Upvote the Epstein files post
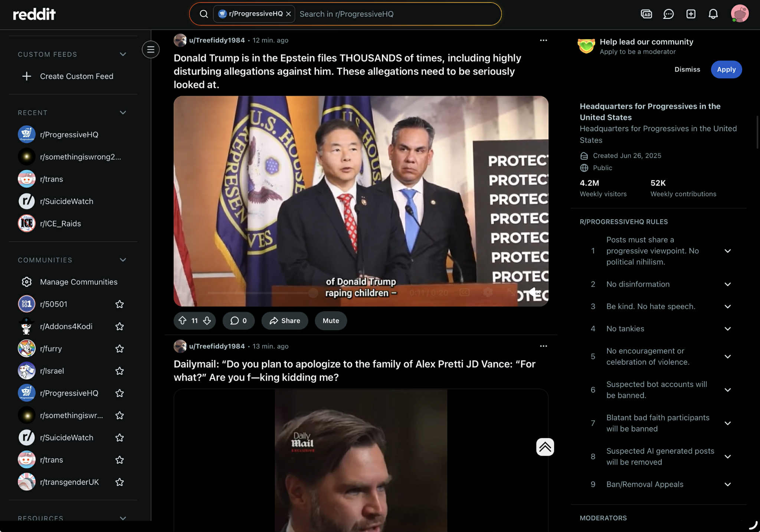This screenshot has height=532, width=760. pyautogui.click(x=182, y=321)
